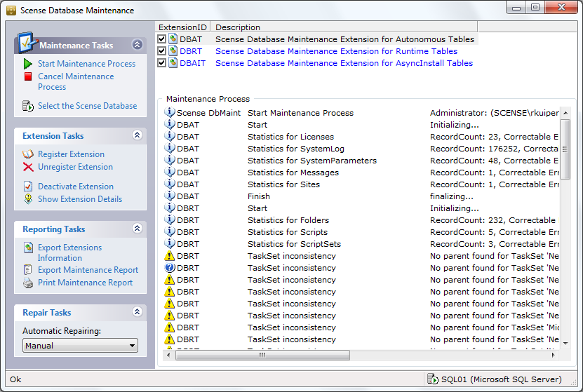This screenshot has width=583, height=392.
Task: Select 'Statistics for Sites' row text
Action: coord(283,184)
